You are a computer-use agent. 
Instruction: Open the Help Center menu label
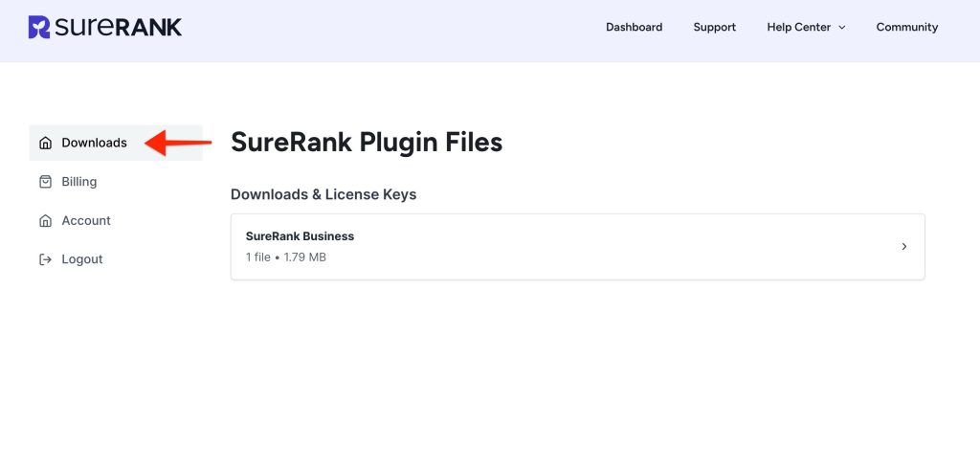[x=798, y=27]
